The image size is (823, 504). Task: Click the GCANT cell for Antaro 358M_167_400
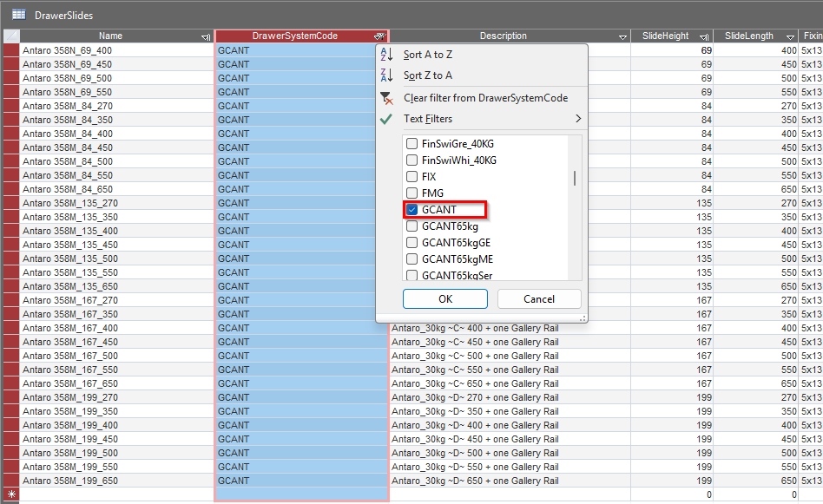(x=301, y=328)
